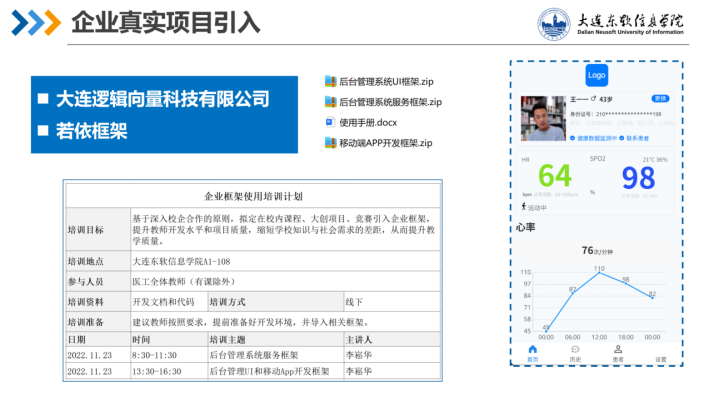
Task: Tap the 更换 button on the patient card
Action: coord(660,98)
